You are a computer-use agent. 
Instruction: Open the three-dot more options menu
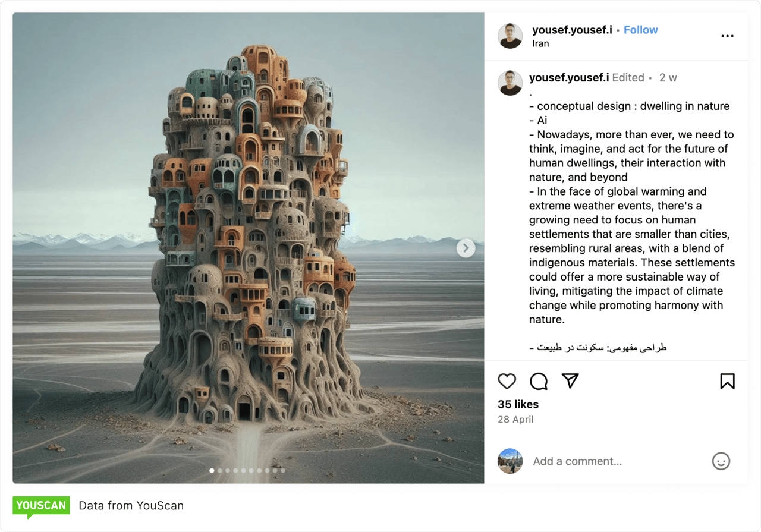pos(727,36)
